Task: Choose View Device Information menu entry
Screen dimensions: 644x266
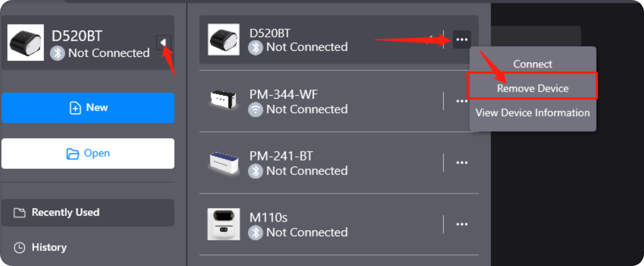Action: tap(532, 113)
